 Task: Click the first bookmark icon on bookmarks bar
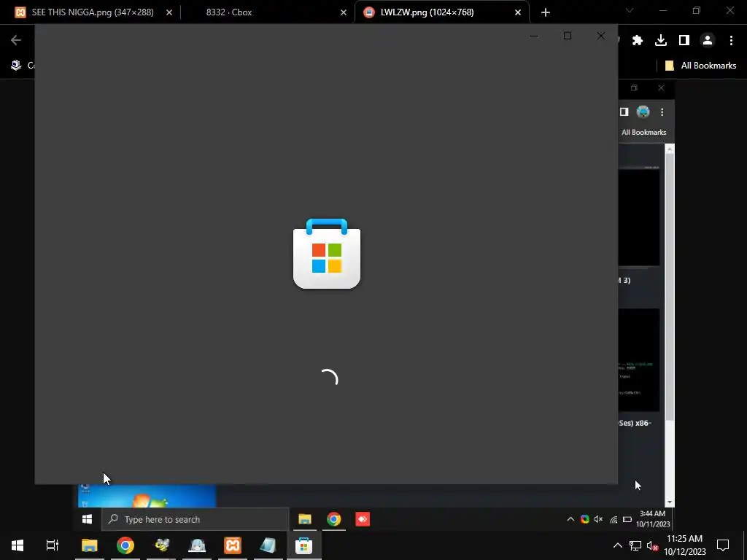coord(16,65)
